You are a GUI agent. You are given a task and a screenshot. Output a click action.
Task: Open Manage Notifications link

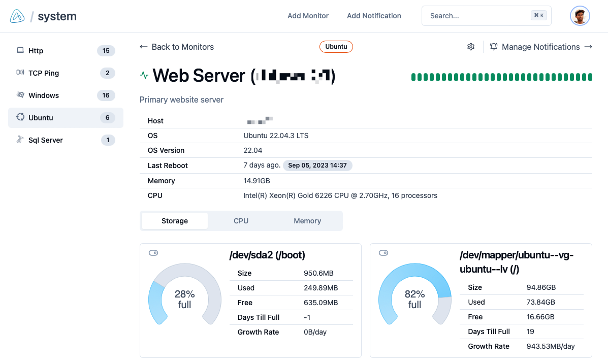point(541,47)
